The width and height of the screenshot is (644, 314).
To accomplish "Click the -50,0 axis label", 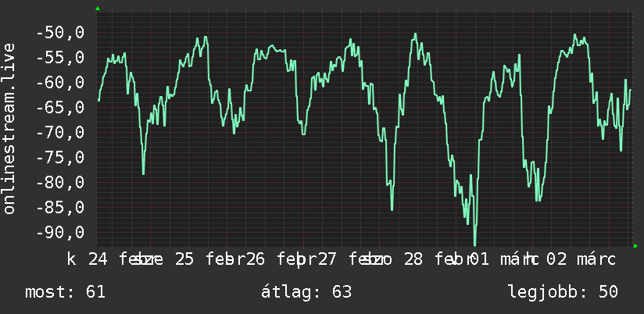I will 60,33.
